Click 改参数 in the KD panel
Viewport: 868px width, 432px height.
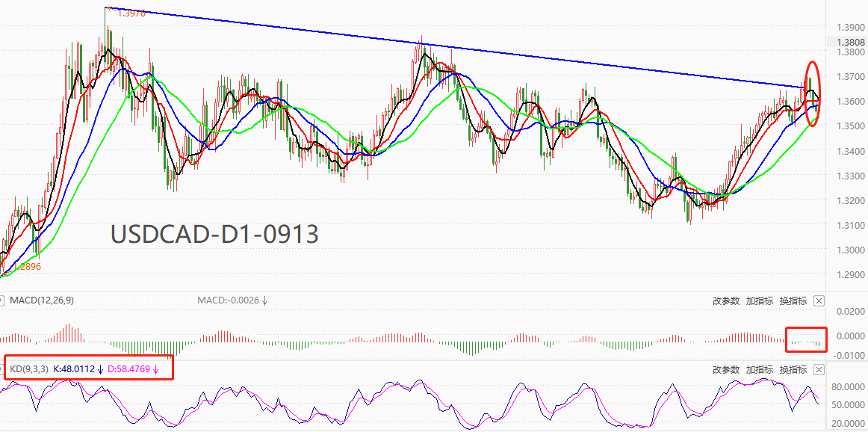725,369
